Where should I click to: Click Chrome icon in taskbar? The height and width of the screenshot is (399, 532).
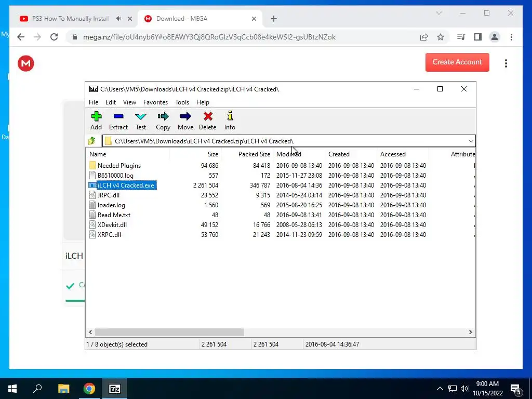[89, 389]
